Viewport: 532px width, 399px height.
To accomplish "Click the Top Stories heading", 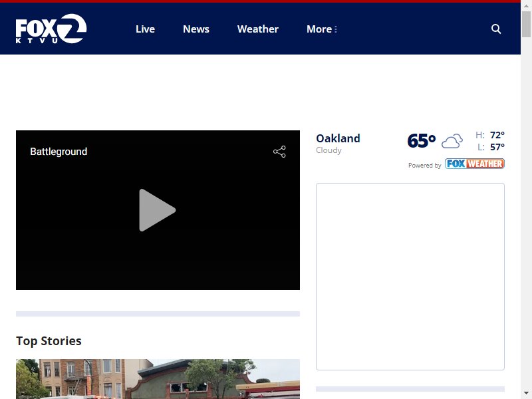I will [49, 341].
